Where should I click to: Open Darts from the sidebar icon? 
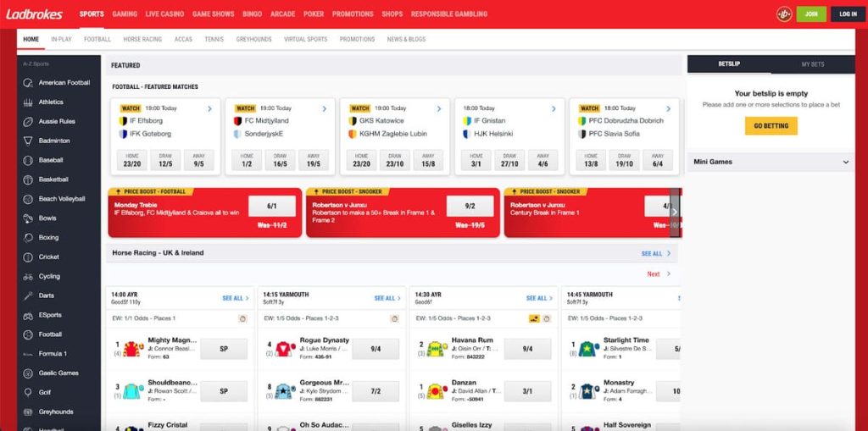pyautogui.click(x=27, y=296)
